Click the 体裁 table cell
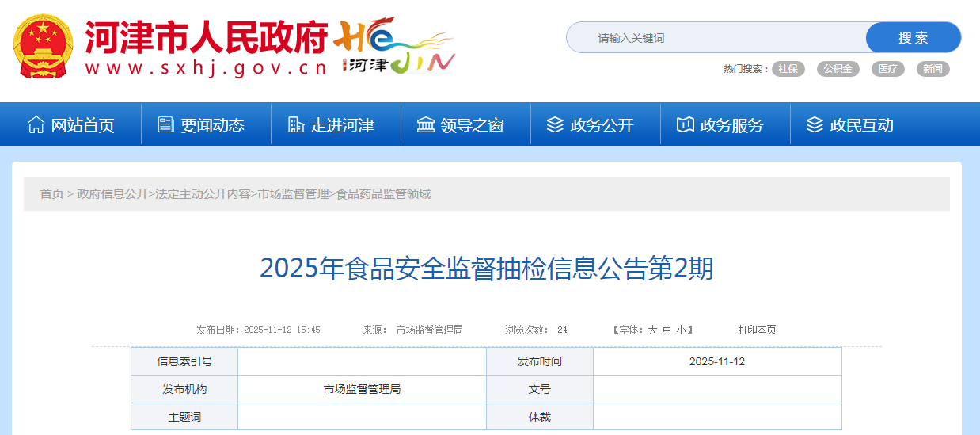This screenshot has height=435, width=980. point(540,417)
